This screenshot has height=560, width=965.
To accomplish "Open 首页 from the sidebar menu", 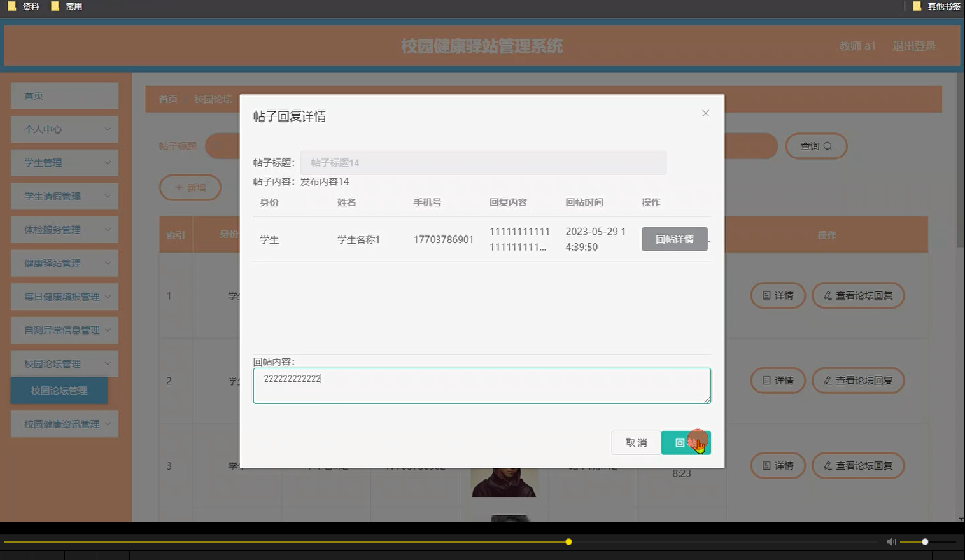I will [33, 95].
